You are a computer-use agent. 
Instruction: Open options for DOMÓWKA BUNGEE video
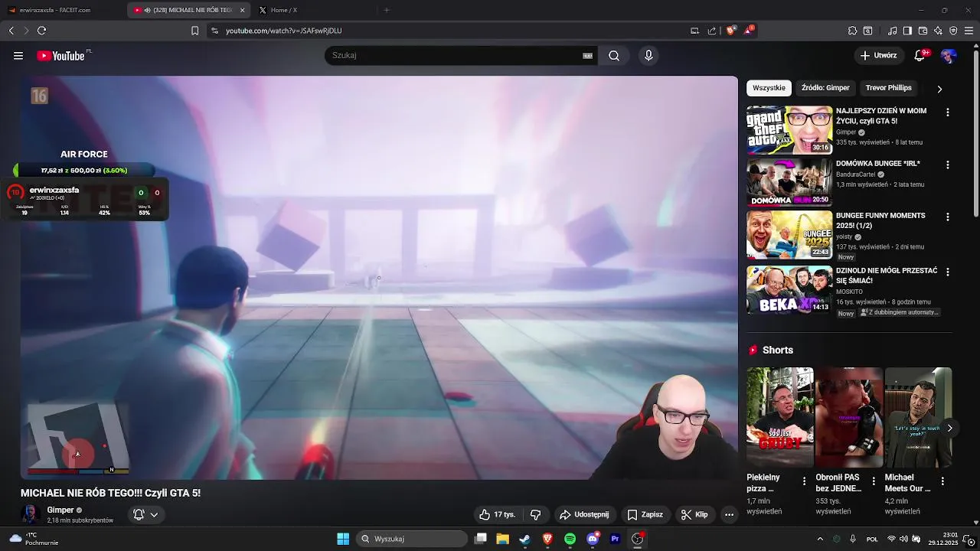tap(948, 165)
